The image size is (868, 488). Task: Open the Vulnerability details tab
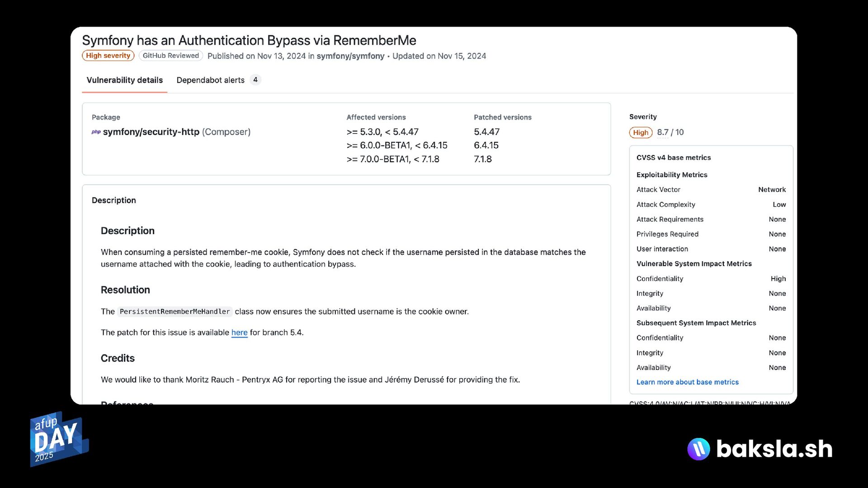[x=124, y=80]
